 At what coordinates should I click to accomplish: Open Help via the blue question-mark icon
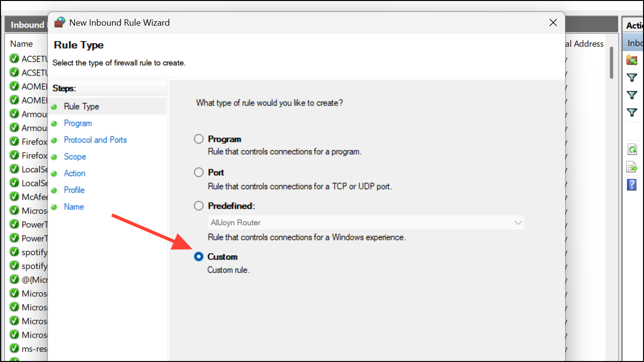(x=631, y=184)
